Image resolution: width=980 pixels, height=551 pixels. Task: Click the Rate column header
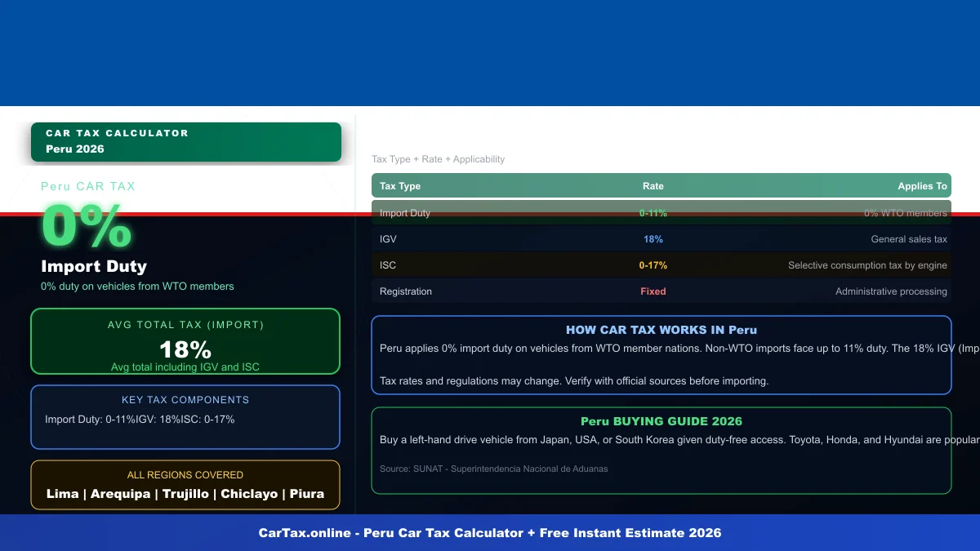pos(653,186)
